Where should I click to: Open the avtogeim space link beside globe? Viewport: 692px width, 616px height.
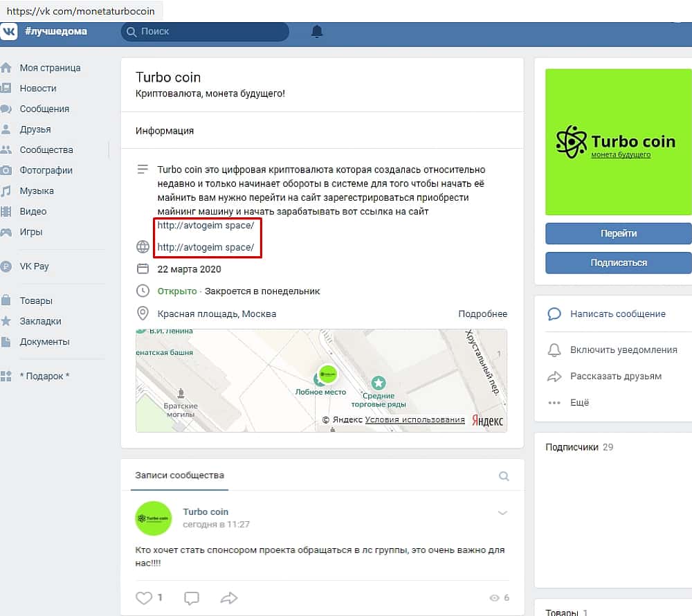click(206, 247)
